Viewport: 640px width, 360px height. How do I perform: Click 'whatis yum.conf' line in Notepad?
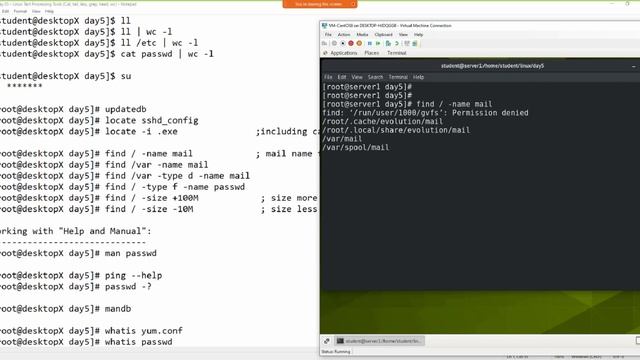[x=144, y=331]
